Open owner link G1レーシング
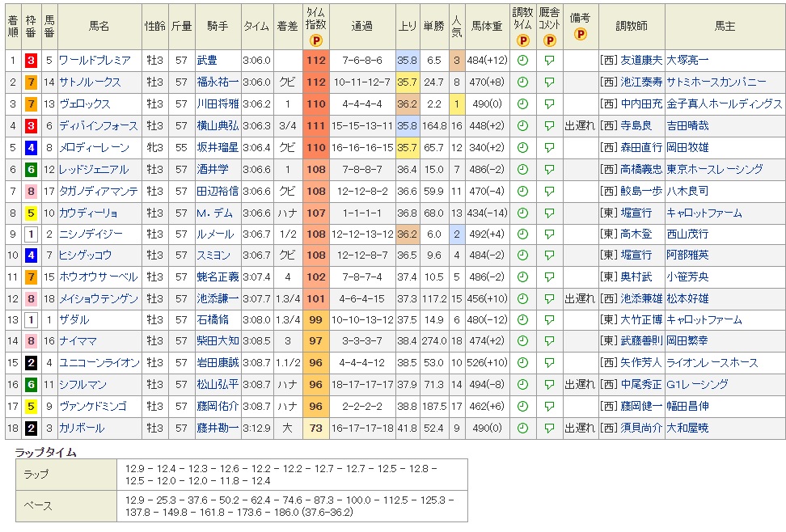 pyautogui.click(x=697, y=385)
